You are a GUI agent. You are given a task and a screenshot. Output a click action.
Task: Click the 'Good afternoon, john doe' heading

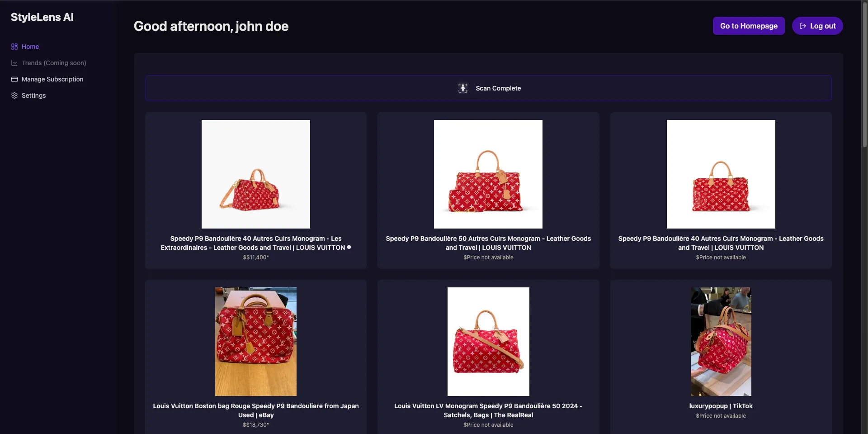[x=211, y=26]
